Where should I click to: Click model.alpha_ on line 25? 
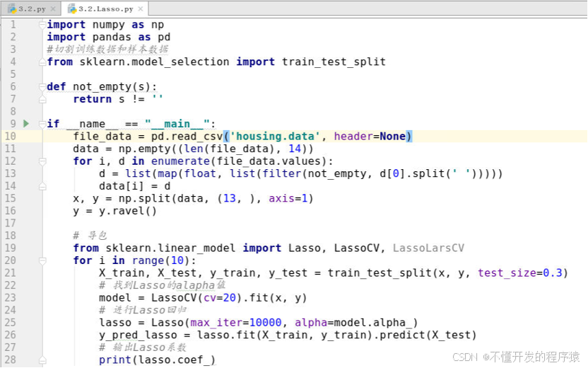[372, 323]
